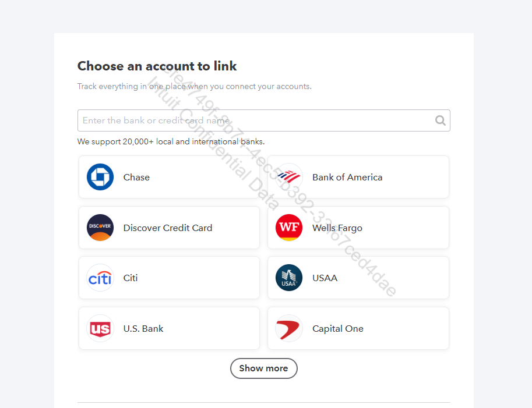Open the Citi option by its name
532x408 pixels.
tap(131, 278)
